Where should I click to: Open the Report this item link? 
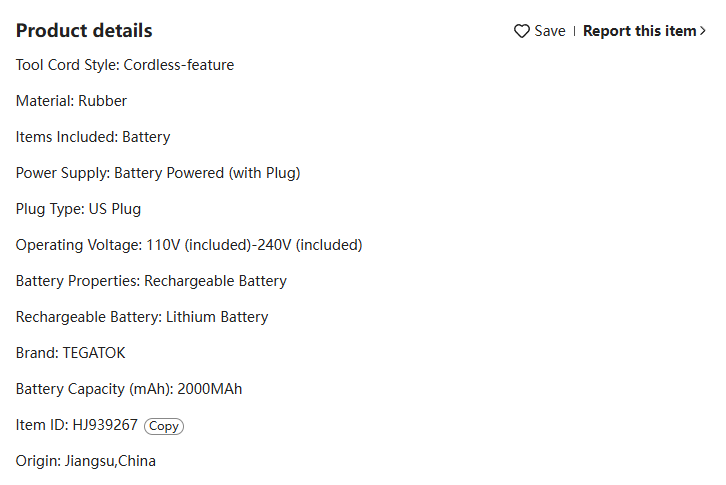point(639,31)
